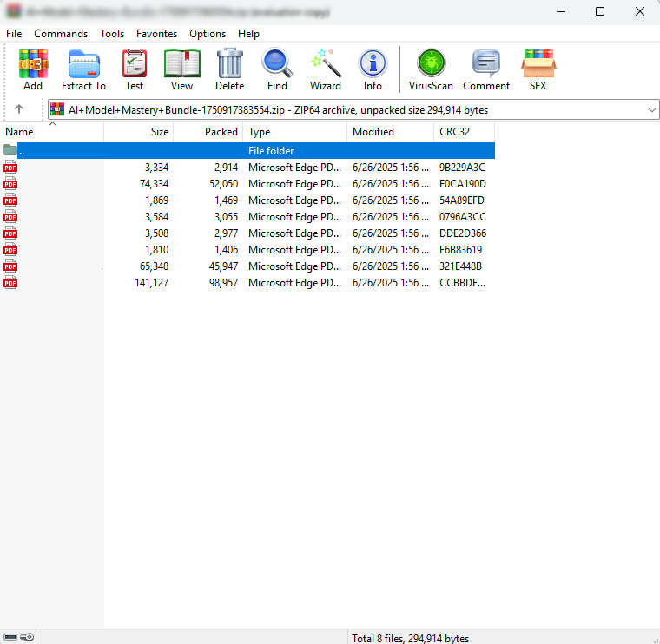The width and height of the screenshot is (660, 644).
Task: Go up one folder level arrow
Action: click(x=19, y=109)
